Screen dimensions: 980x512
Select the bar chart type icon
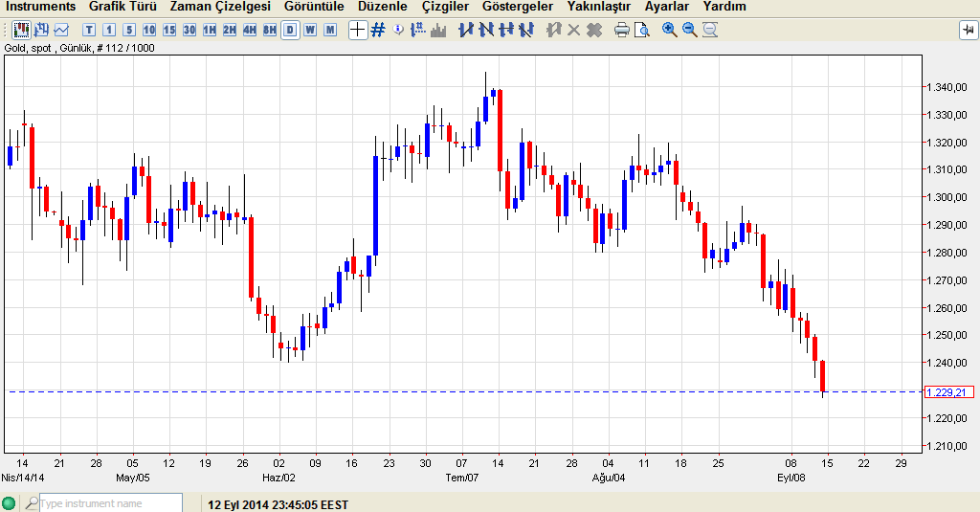42,30
